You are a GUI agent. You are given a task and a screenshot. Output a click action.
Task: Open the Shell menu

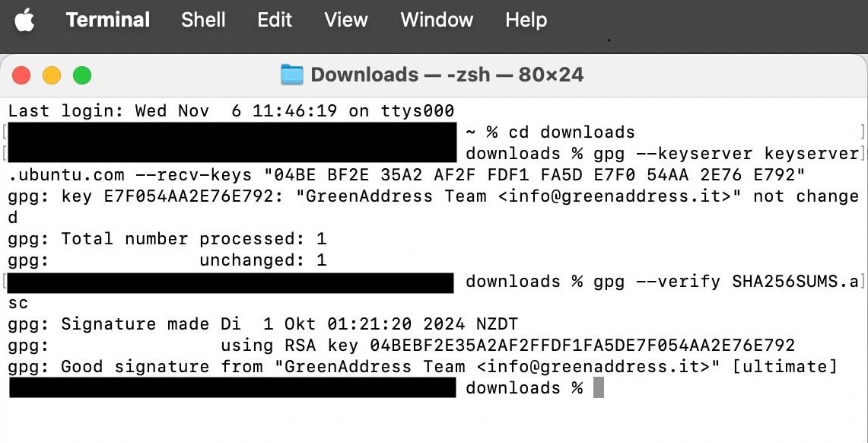(203, 20)
